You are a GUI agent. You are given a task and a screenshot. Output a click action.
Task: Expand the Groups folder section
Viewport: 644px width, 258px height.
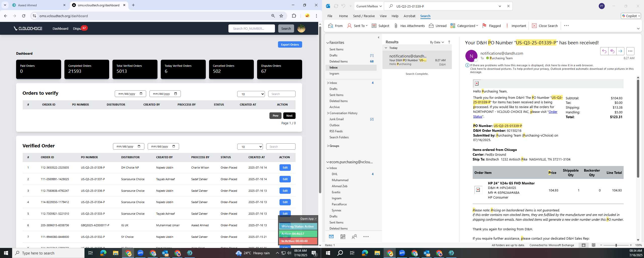point(328,146)
